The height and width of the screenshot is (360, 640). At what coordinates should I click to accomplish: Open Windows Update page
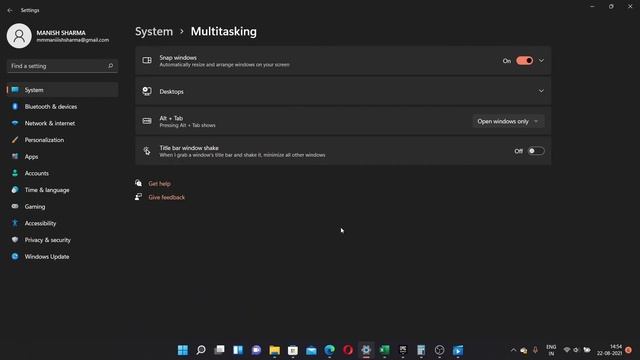point(62,257)
